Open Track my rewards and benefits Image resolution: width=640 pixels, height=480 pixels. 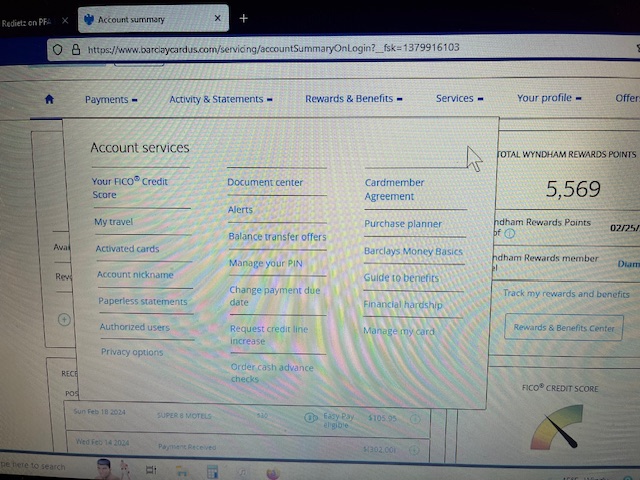point(566,293)
